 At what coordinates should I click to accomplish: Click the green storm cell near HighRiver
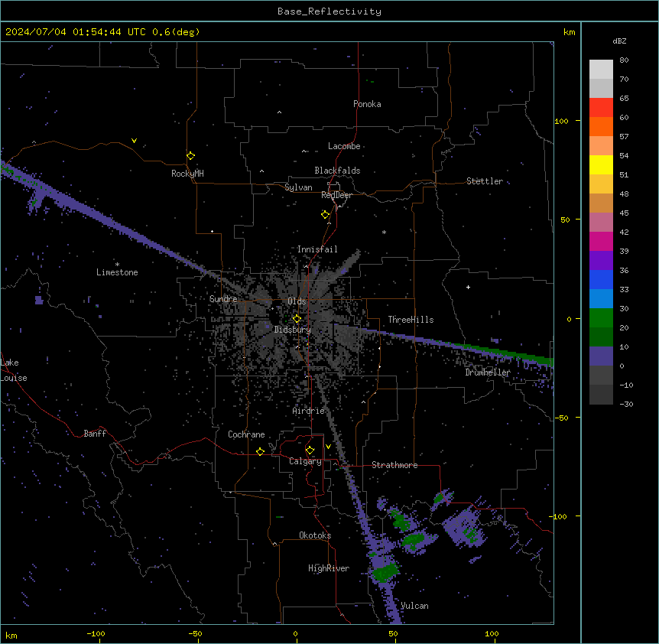(x=385, y=572)
